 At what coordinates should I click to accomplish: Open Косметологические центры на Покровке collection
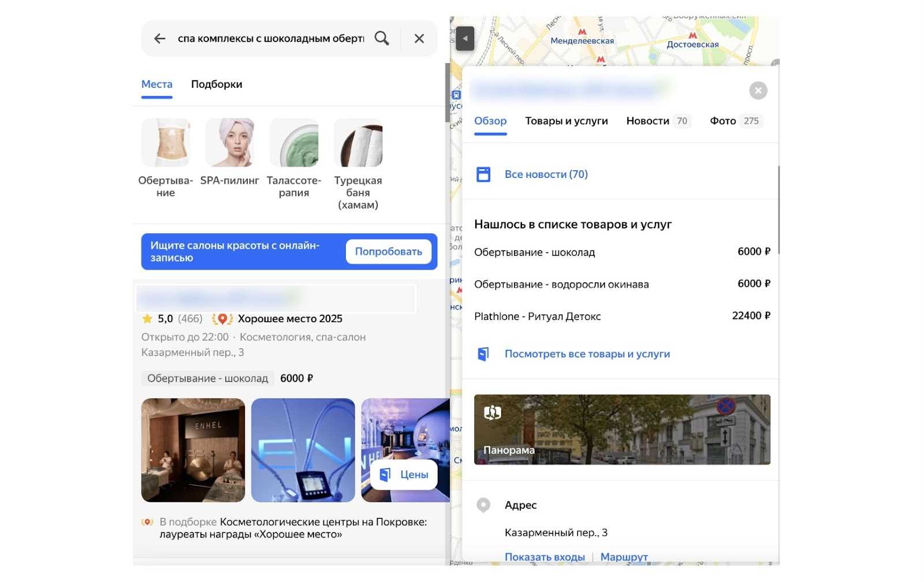[x=295, y=528]
